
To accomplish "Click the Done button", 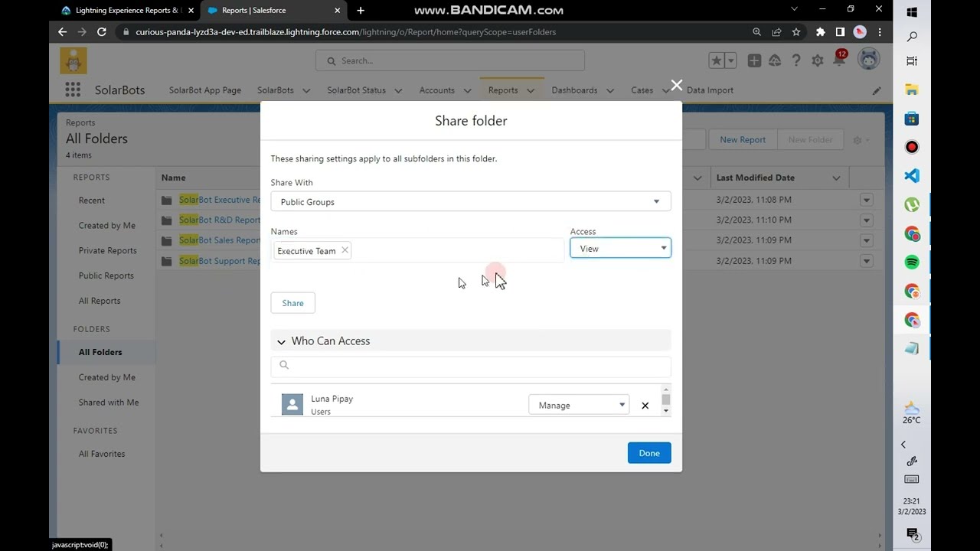I will tap(649, 453).
